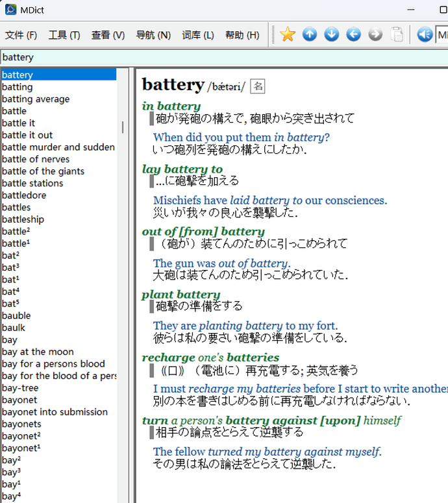Open the 导航 (N) menu
This screenshot has width=448, height=503.
pyautogui.click(x=153, y=35)
